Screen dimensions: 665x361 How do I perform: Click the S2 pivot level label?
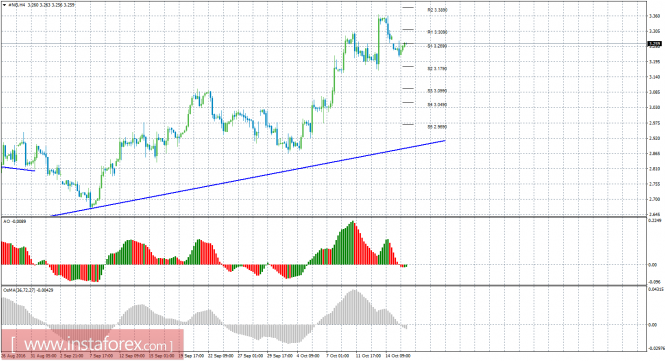(437, 68)
